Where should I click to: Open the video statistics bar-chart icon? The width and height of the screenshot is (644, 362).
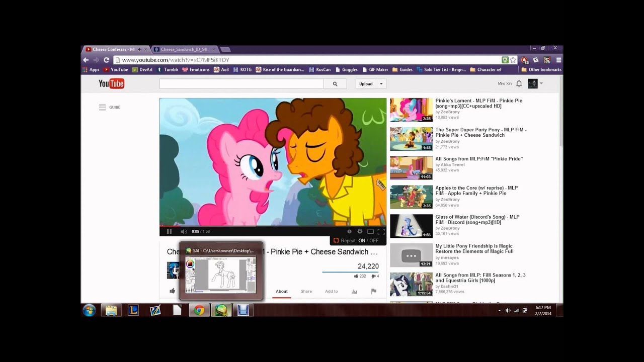point(354,291)
